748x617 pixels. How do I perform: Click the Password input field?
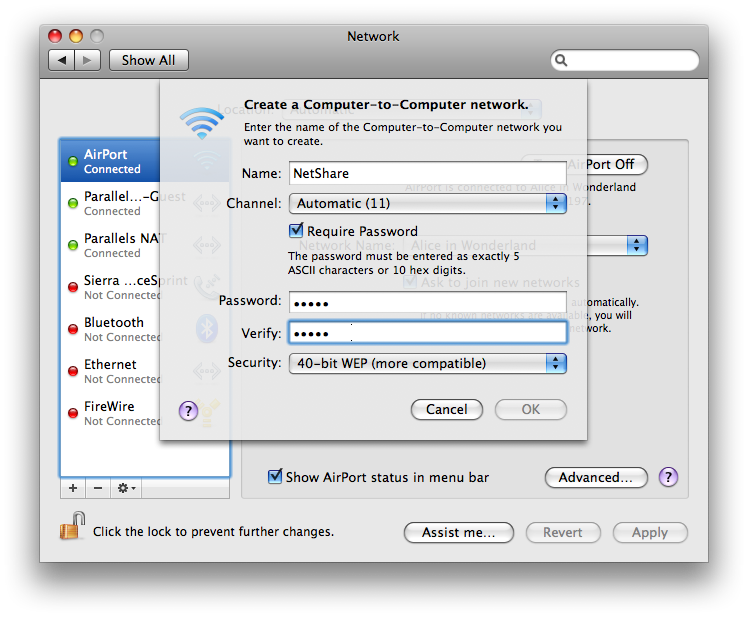(x=427, y=303)
